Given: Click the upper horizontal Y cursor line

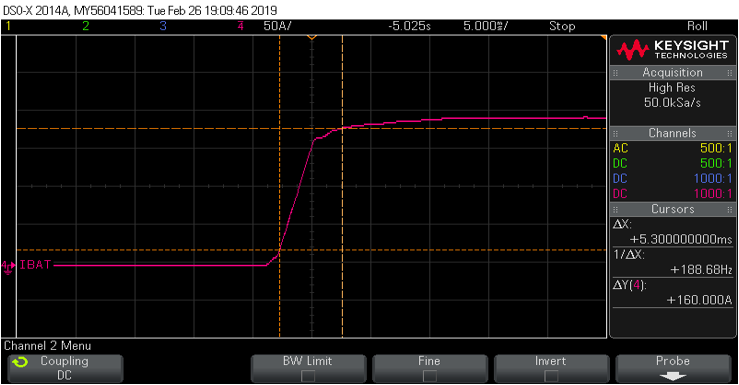Looking at the screenshot, I should [311, 129].
